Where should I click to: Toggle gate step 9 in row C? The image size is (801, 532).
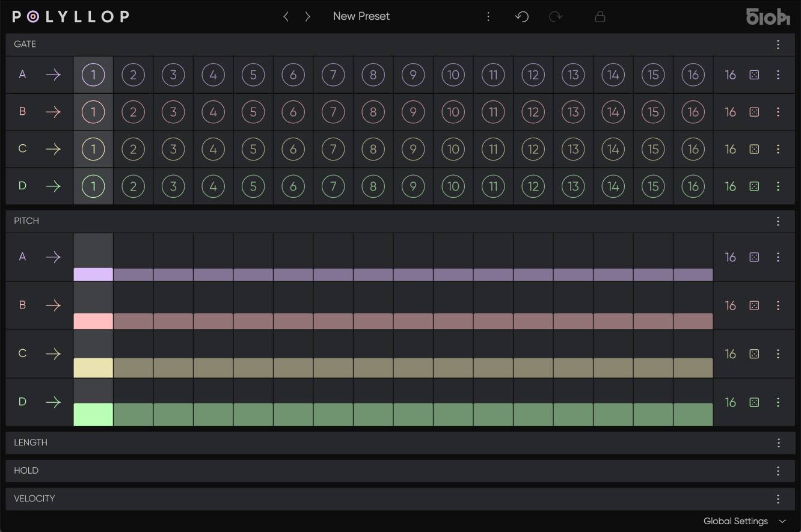[x=413, y=149]
